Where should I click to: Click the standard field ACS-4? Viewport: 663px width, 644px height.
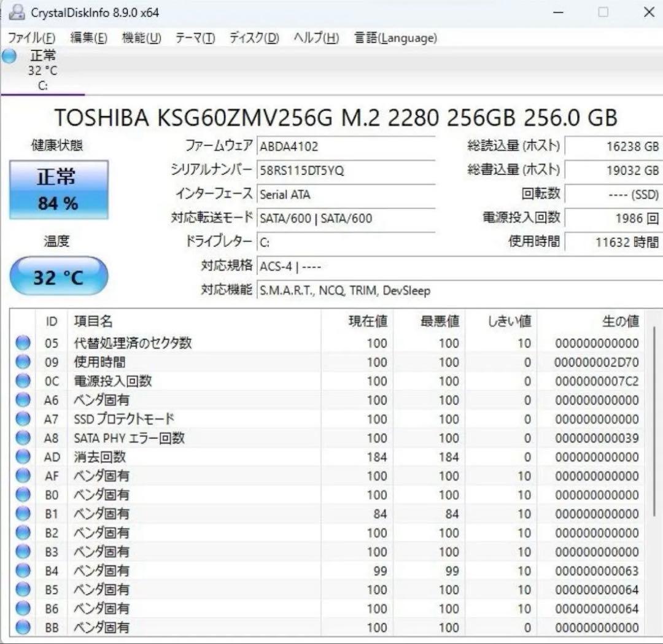click(460, 266)
